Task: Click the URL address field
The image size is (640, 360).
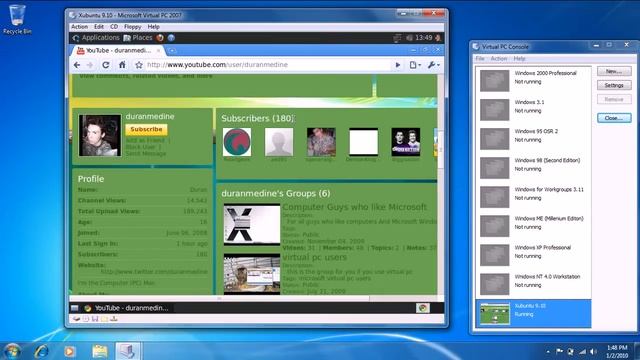Action: 267,65
